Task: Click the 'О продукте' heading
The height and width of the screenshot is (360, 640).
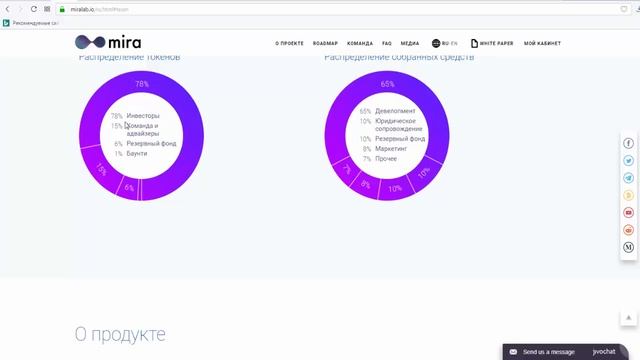Action: pos(120,335)
